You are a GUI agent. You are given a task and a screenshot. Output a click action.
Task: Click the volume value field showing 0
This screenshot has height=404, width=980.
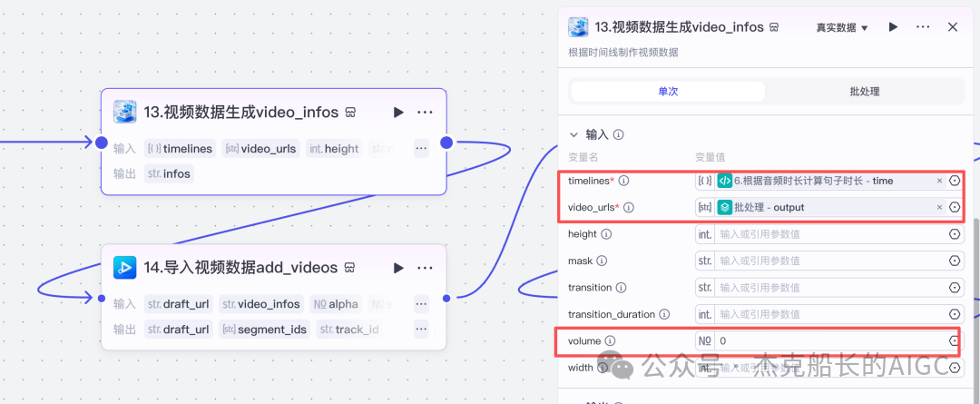[x=830, y=340]
